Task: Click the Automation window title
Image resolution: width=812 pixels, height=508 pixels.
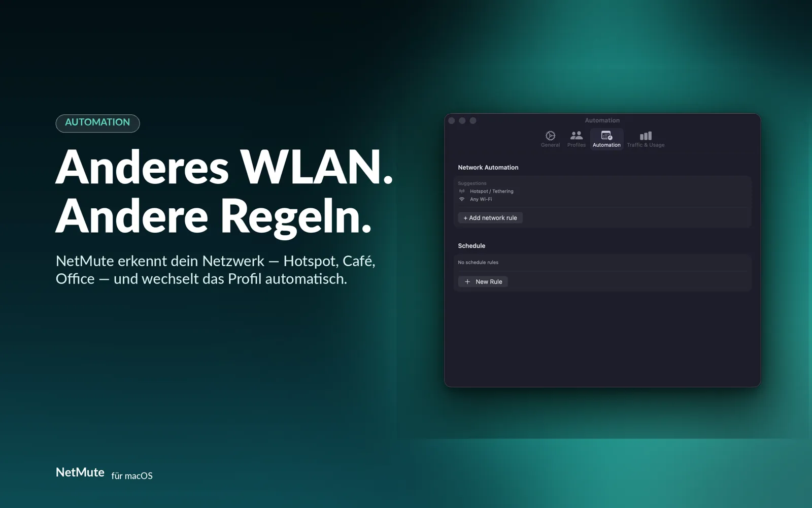Action: coord(602,121)
